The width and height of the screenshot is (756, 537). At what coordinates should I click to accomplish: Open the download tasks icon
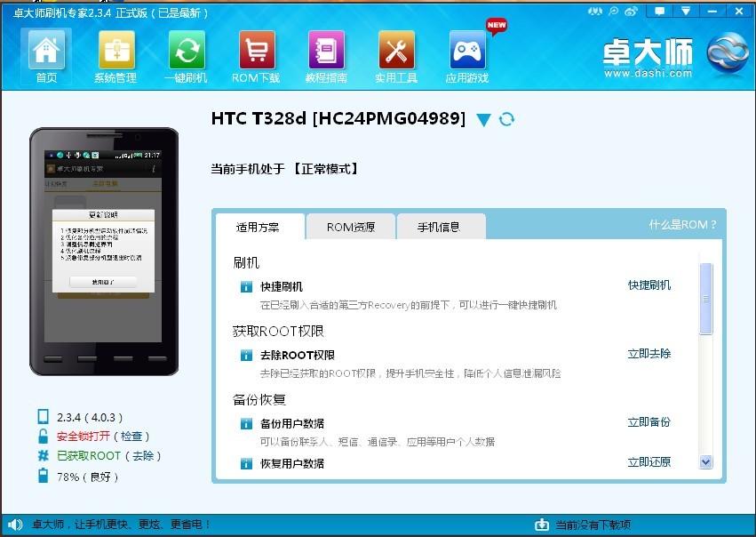(542, 525)
